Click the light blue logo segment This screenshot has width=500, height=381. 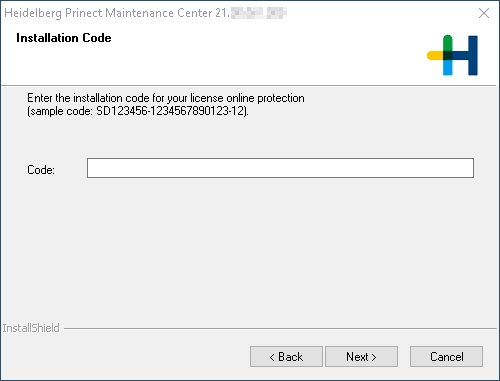tap(448, 68)
